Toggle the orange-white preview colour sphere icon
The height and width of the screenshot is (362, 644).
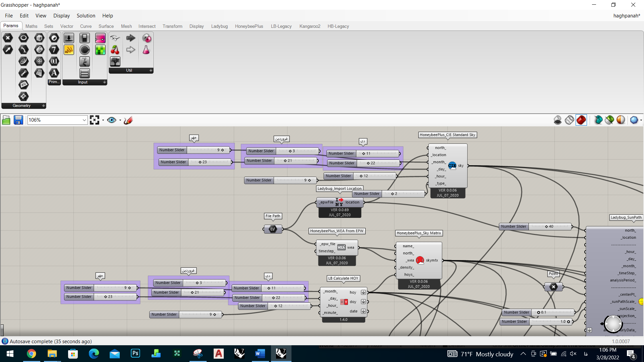pyautogui.click(x=621, y=120)
